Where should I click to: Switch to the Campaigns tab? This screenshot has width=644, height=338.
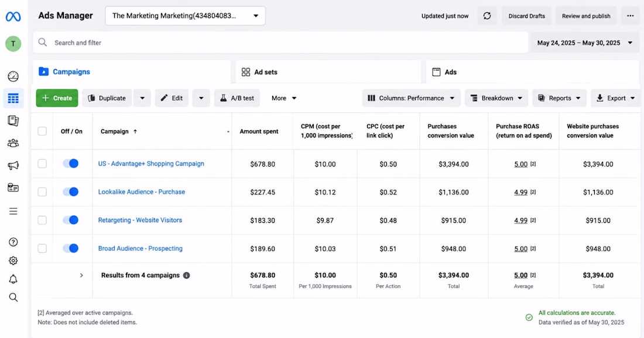pyautogui.click(x=132, y=72)
